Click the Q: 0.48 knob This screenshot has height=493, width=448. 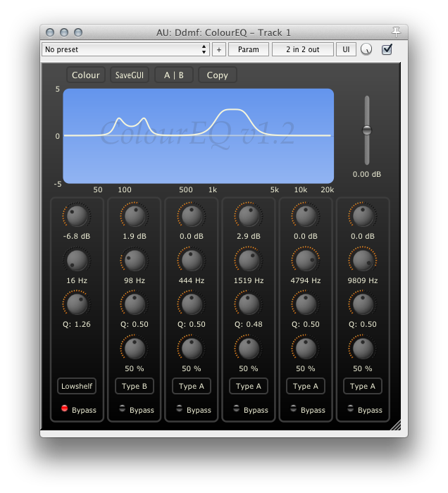249,304
